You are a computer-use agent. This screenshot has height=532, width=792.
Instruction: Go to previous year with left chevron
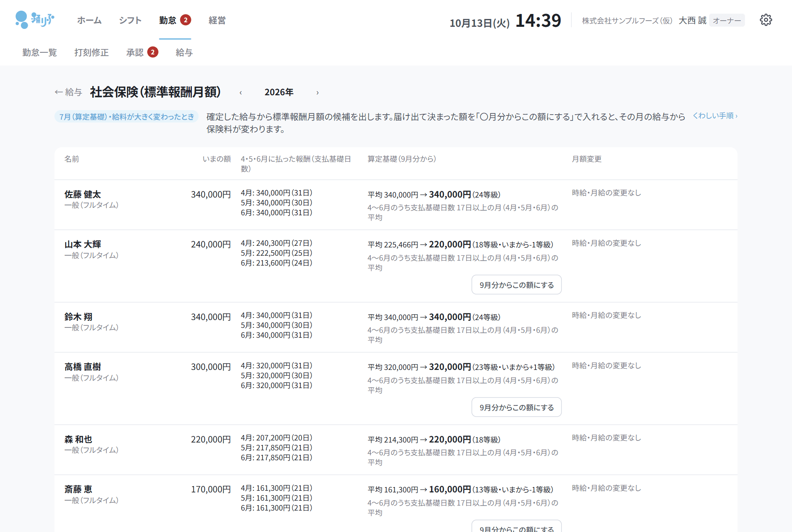coord(240,92)
